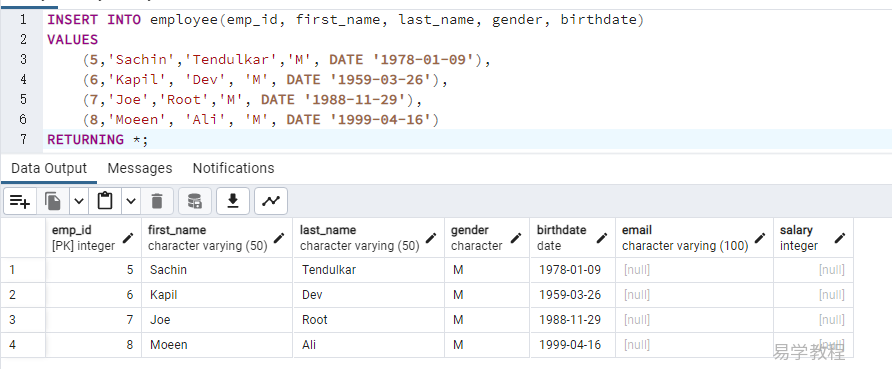Viewport: 892px width, 369px height.
Task: Select the emp_id column header
Action: click(x=93, y=238)
